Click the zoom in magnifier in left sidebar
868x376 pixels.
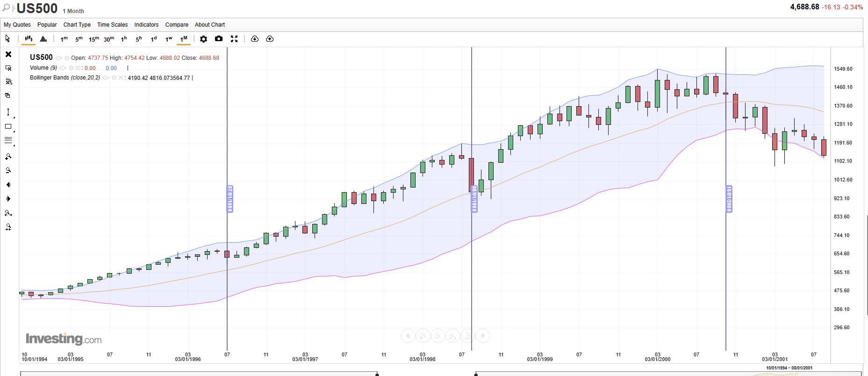[x=8, y=157]
